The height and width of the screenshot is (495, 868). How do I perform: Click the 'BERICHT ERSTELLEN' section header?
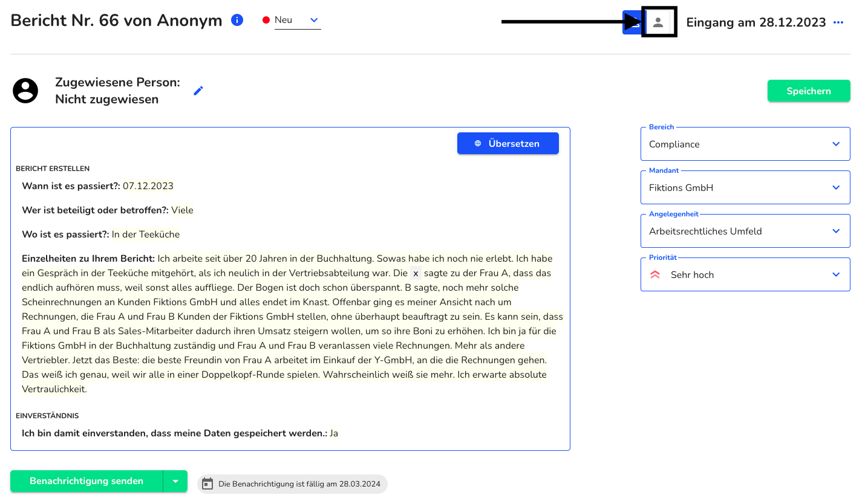pos(53,169)
